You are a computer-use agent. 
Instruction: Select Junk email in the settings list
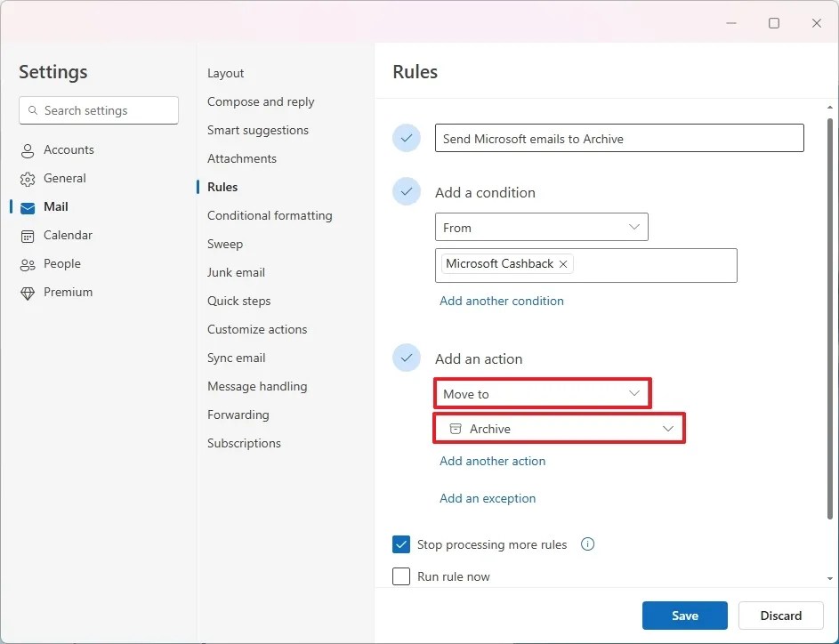(236, 272)
